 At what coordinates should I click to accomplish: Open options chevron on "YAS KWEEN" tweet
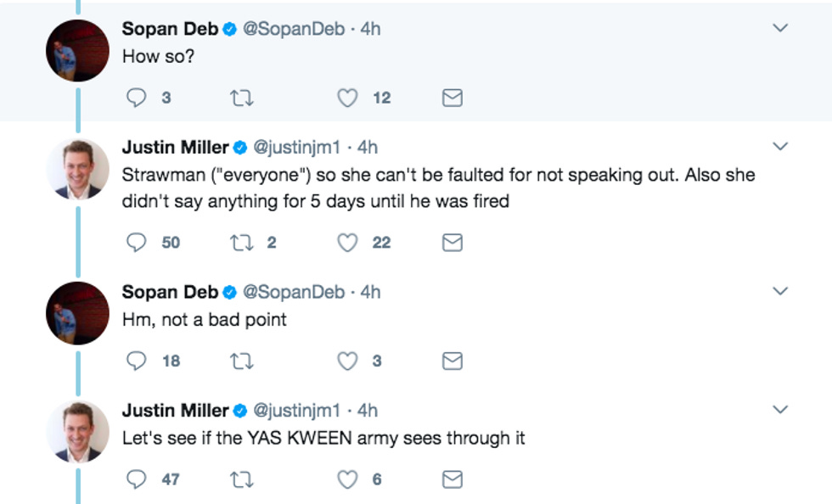[x=780, y=411]
